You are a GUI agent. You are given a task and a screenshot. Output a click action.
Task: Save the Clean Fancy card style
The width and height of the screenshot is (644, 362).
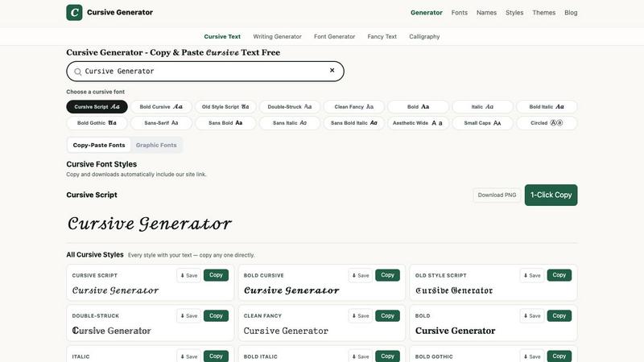361,316
